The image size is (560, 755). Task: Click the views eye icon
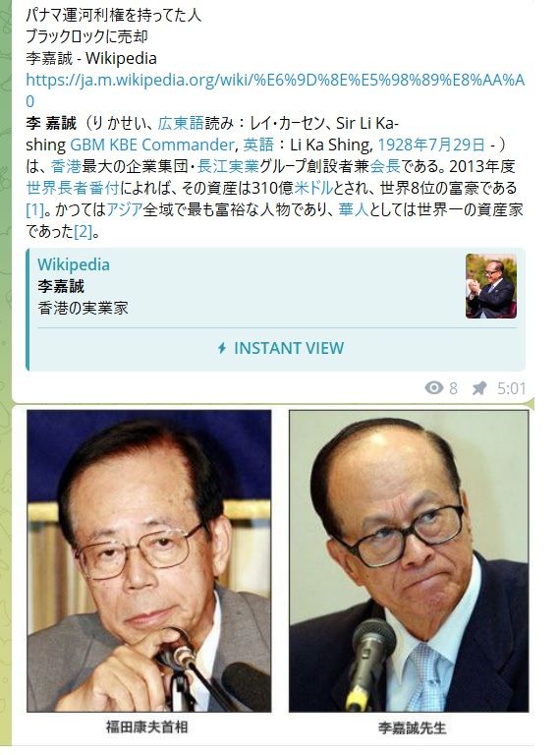pyautogui.click(x=434, y=387)
